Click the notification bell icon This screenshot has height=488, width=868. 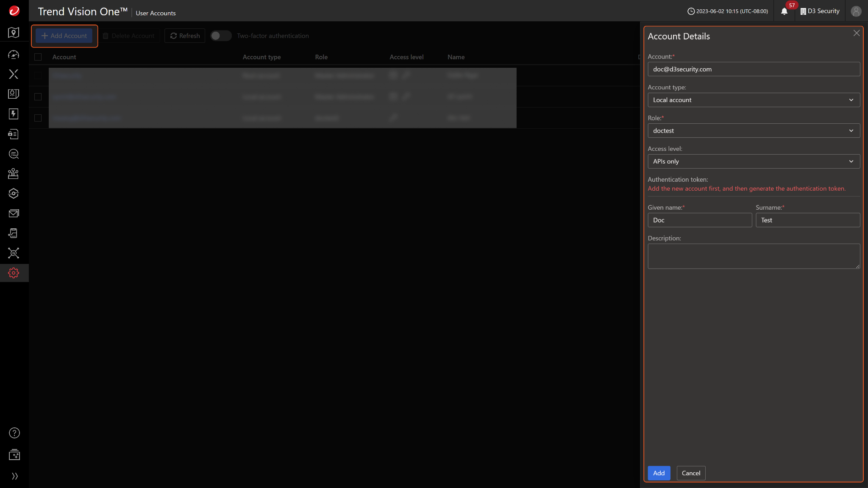(784, 11)
